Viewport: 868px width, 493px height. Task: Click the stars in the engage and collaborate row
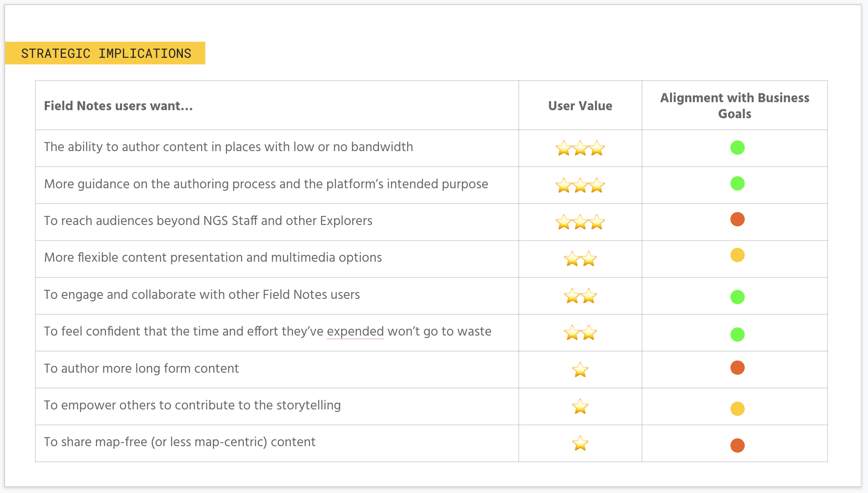[x=580, y=296]
